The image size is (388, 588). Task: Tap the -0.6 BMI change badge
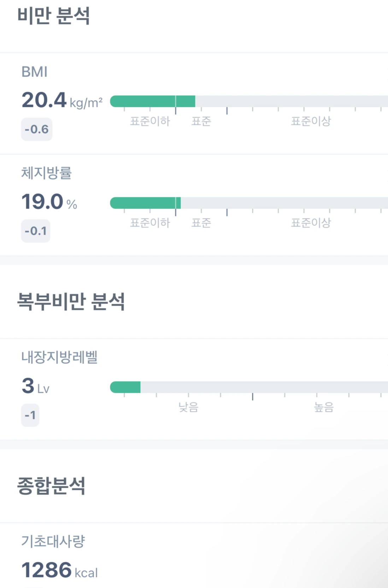(37, 129)
